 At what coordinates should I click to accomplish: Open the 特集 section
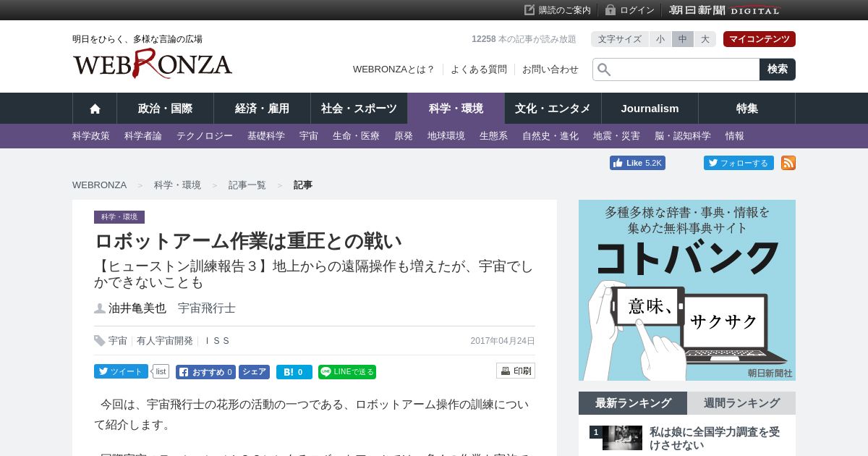[746, 109]
